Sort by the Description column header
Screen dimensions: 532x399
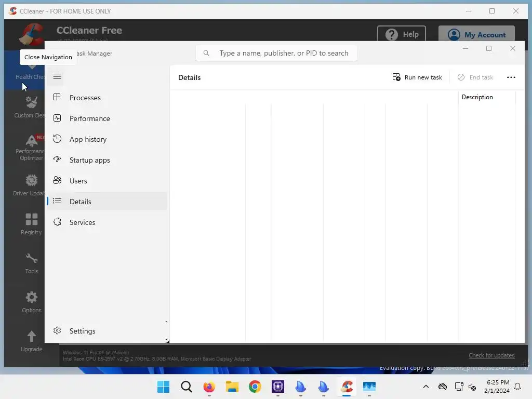click(x=486, y=97)
